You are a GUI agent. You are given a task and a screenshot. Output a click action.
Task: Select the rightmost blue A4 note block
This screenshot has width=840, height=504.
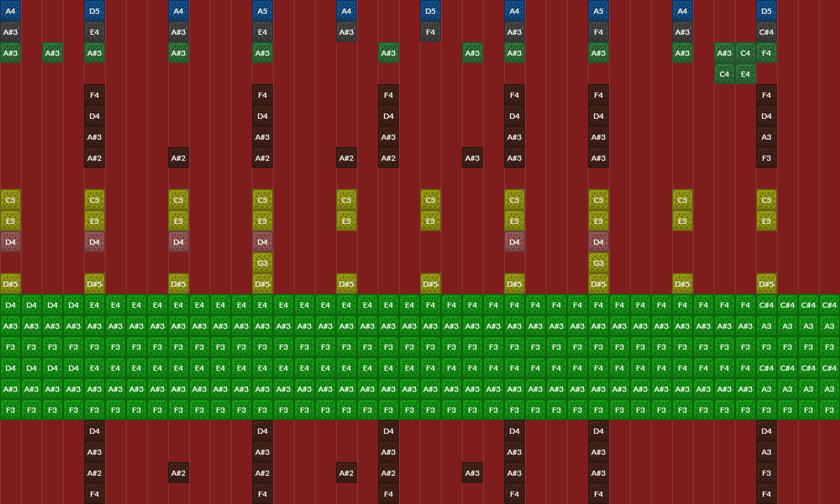tap(682, 11)
